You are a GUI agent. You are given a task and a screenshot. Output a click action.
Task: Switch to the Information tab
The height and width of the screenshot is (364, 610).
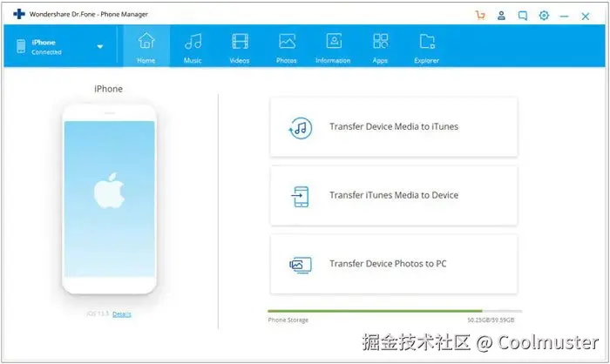click(333, 46)
